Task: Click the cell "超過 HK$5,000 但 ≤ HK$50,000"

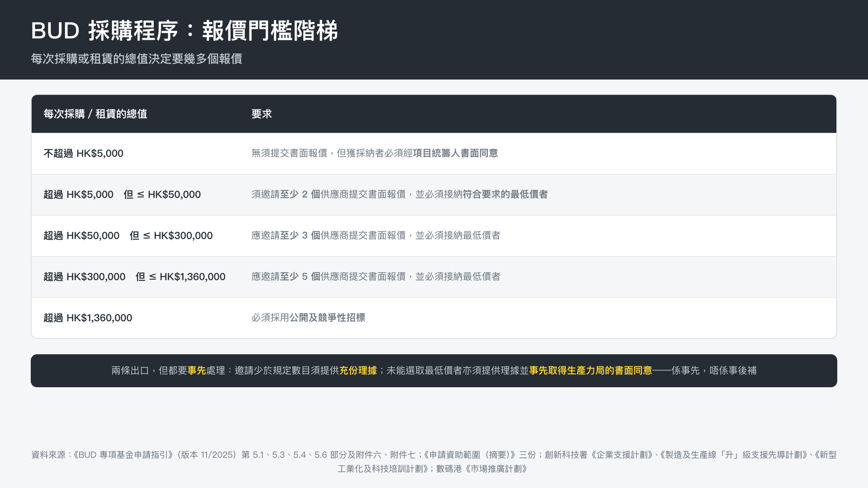Action: (x=122, y=194)
